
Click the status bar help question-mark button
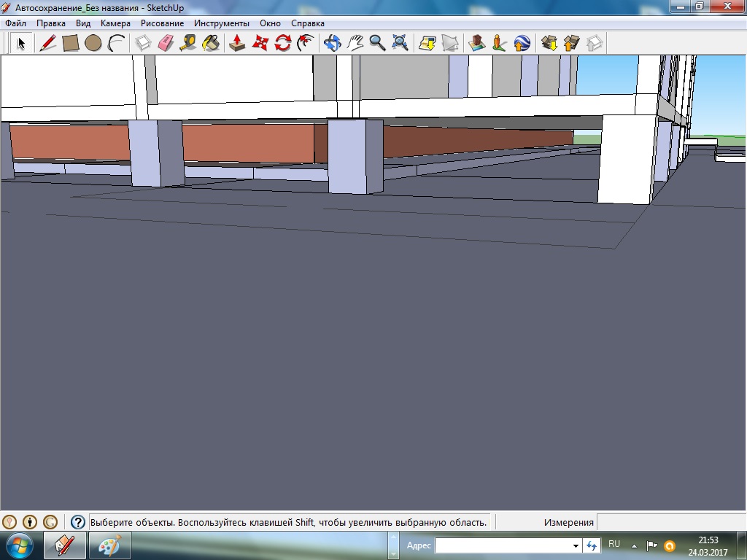tap(77, 522)
